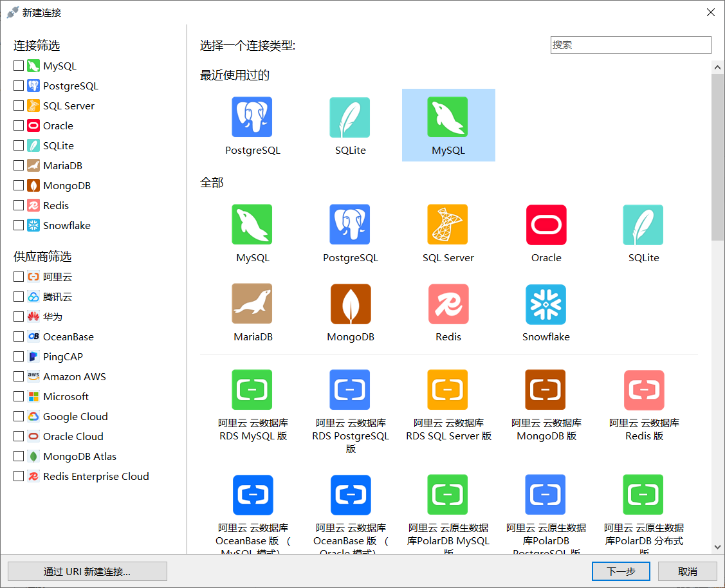This screenshot has height=588, width=725.
Task: Click the scrollbar down arrow in connection list
Action: click(718, 547)
